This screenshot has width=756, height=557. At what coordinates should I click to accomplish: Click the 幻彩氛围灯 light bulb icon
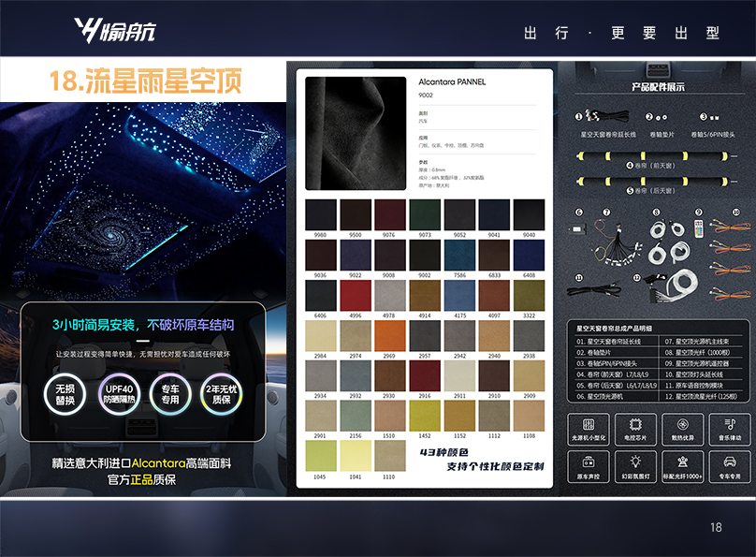click(635, 464)
